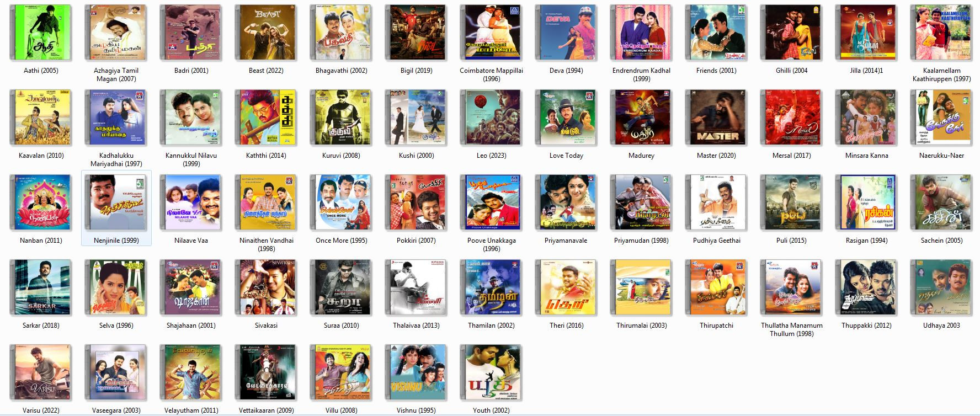This screenshot has width=980, height=416.
Task: Select the Bigil (2019) cover icon
Action: coord(416,33)
